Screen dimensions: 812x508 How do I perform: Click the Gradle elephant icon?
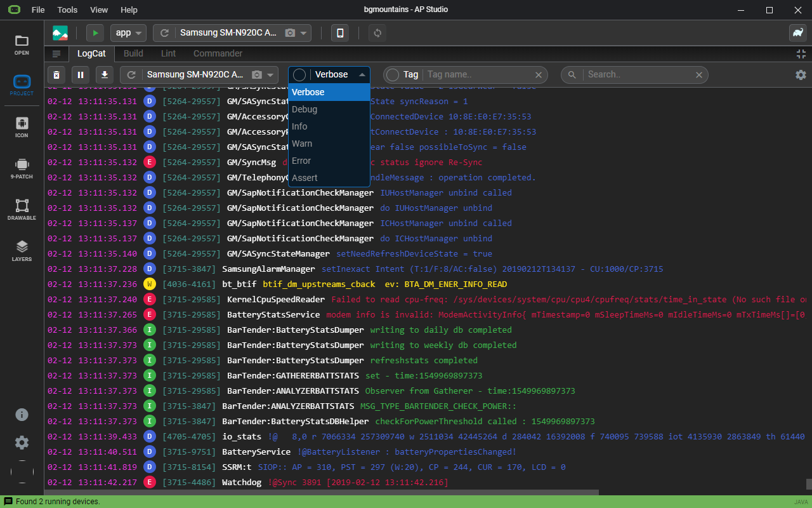tap(797, 33)
